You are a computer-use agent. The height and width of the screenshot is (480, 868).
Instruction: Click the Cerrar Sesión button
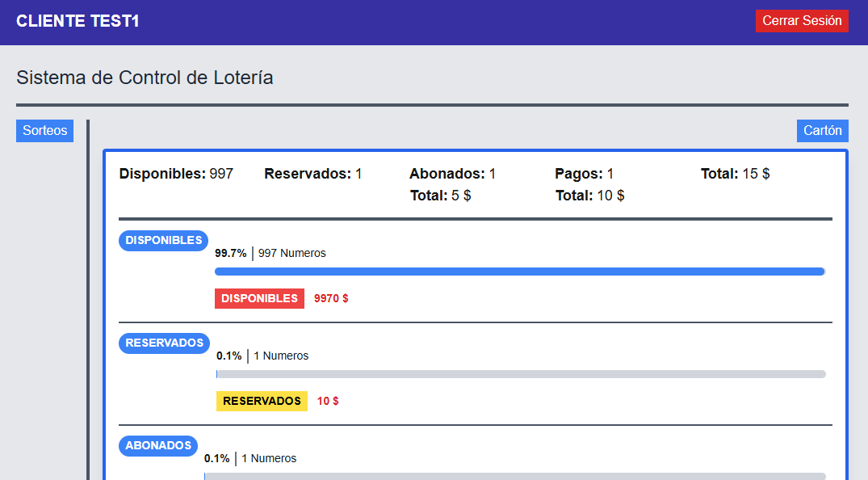(x=801, y=21)
